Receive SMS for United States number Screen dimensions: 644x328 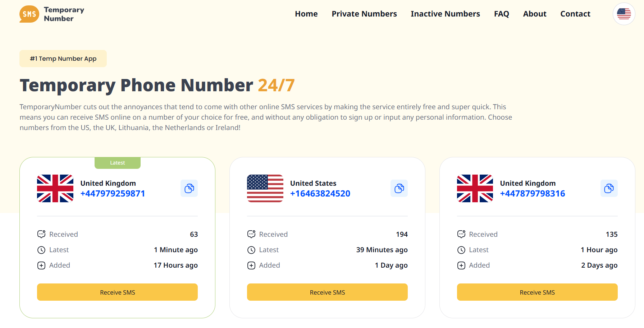327,292
